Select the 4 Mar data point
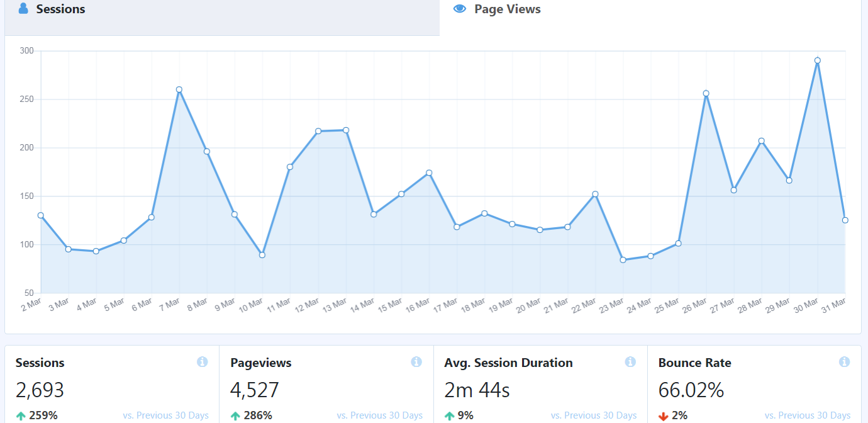The image size is (868, 423). click(96, 251)
